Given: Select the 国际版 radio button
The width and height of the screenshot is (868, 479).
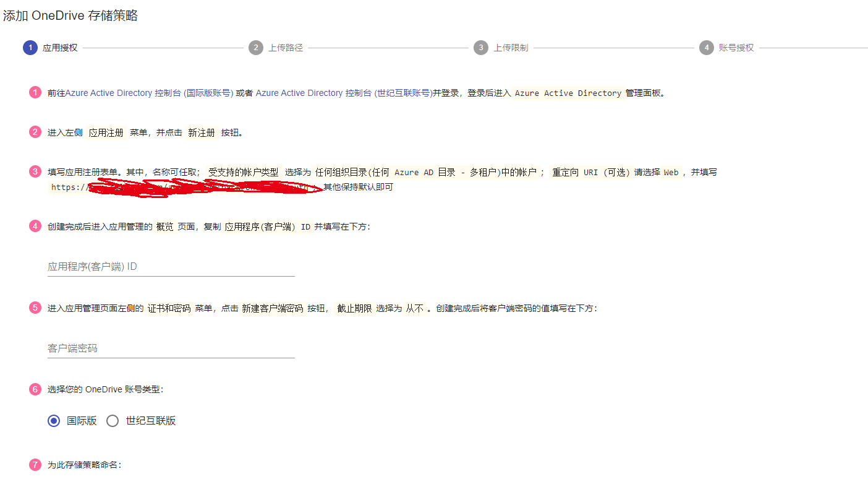Looking at the screenshot, I should tap(54, 421).
